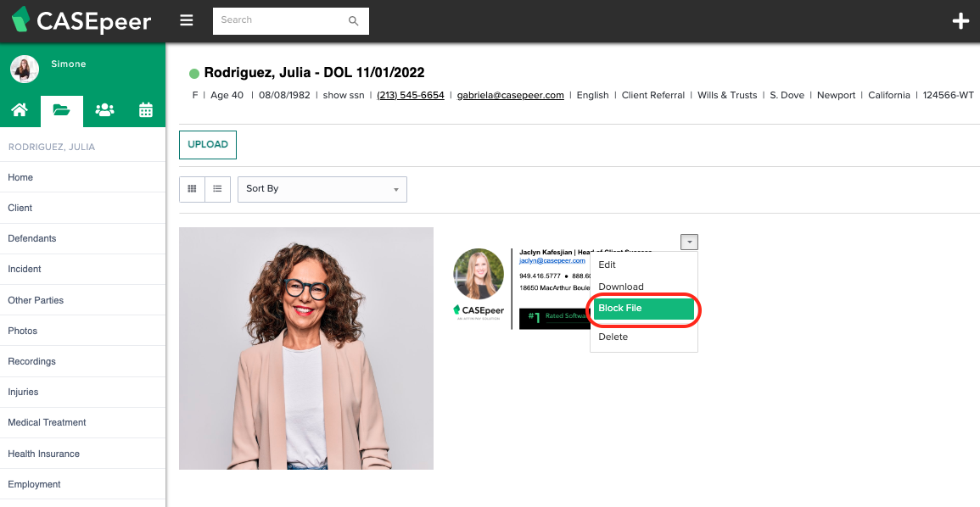Open the hamburger menu icon

186,20
